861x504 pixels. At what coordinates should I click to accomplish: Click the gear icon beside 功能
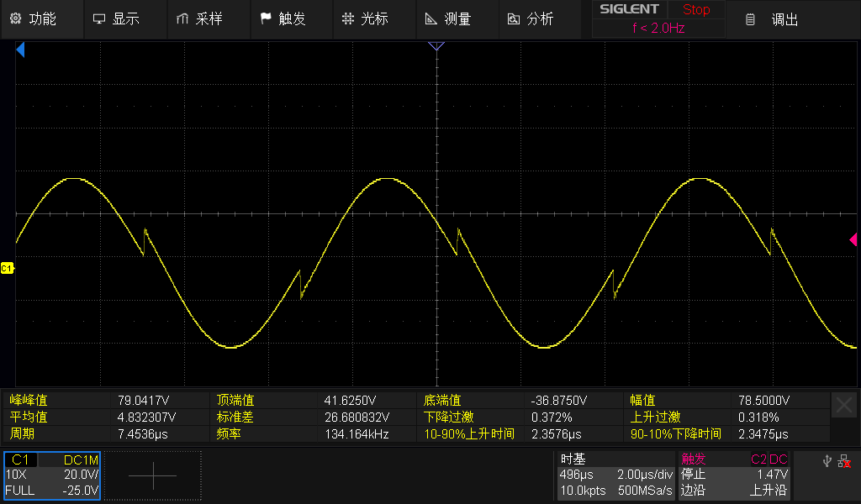pyautogui.click(x=15, y=18)
